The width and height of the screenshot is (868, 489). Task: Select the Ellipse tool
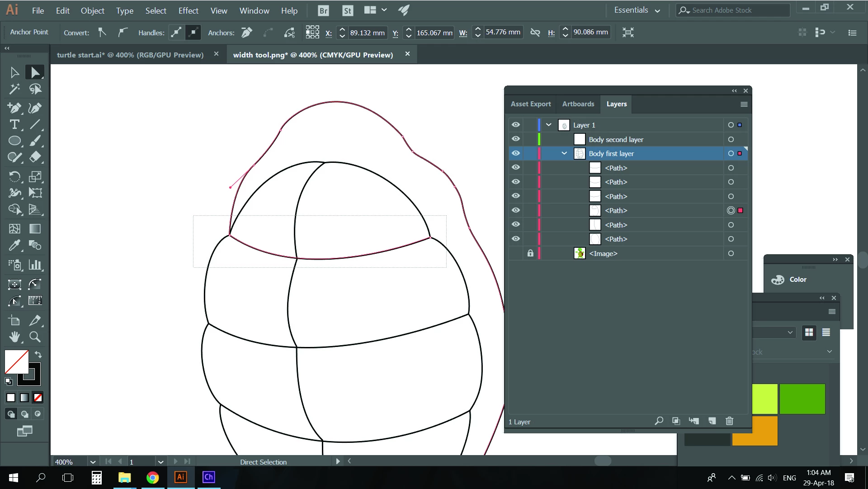tap(14, 141)
